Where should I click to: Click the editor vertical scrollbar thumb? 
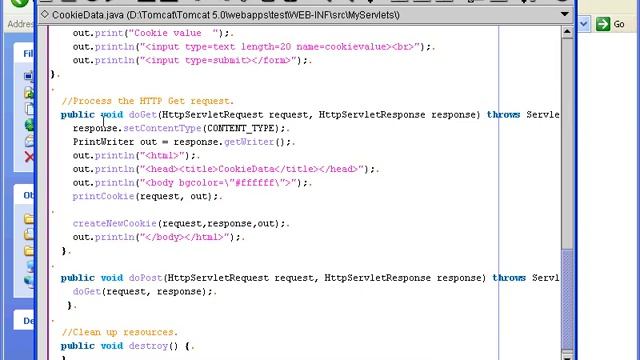pos(567,298)
